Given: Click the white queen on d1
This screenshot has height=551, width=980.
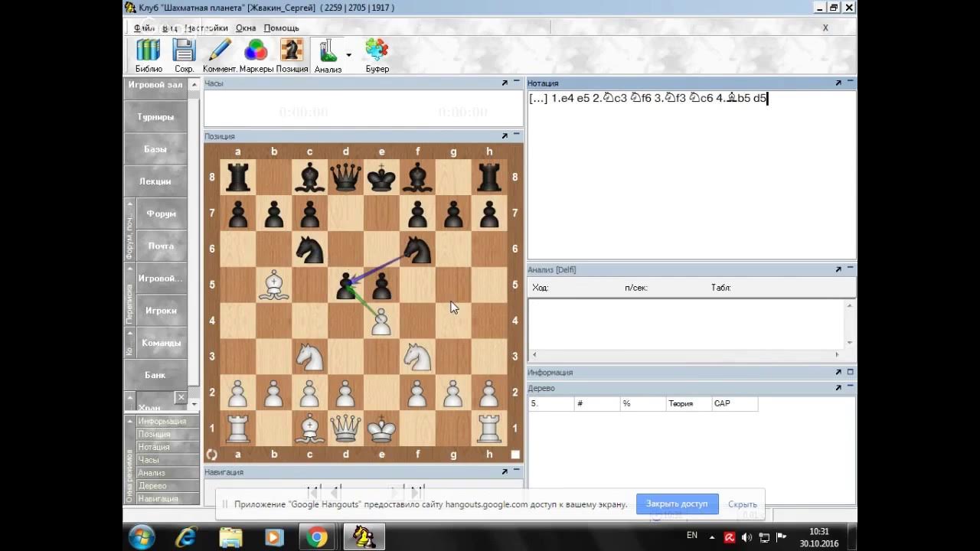Looking at the screenshot, I should pyautogui.click(x=346, y=429).
